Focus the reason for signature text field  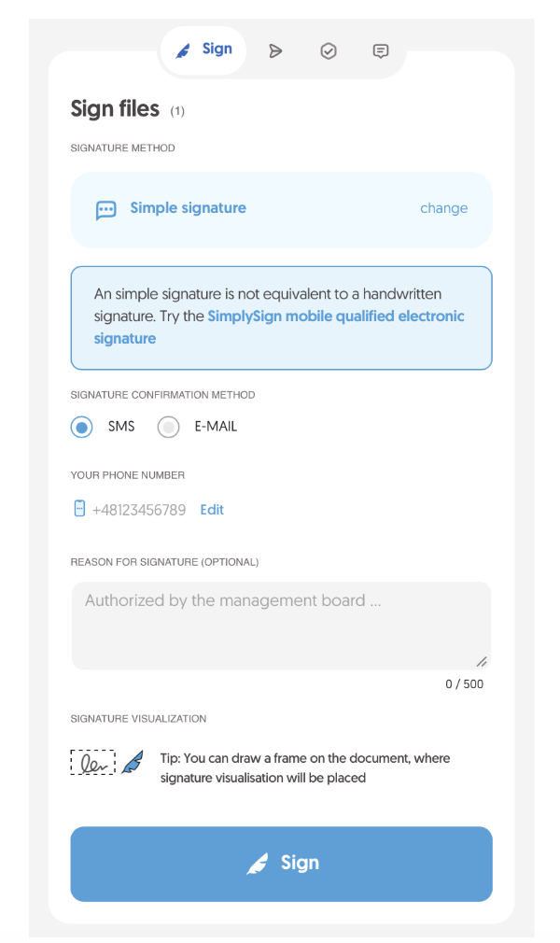pyautogui.click(x=280, y=625)
